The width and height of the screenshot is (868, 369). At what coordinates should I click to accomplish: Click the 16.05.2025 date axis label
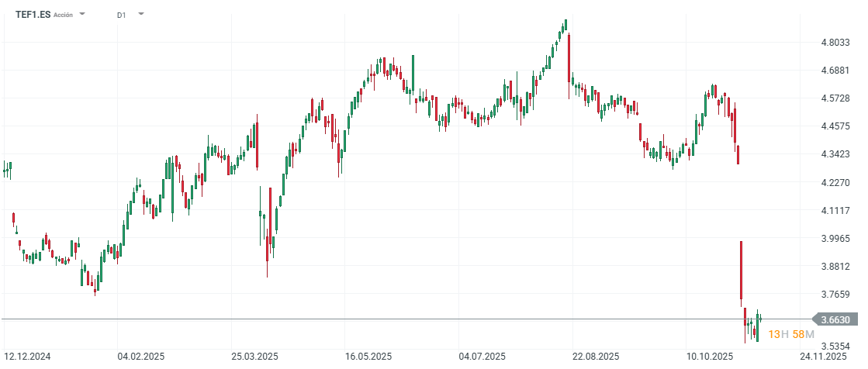coord(368,357)
